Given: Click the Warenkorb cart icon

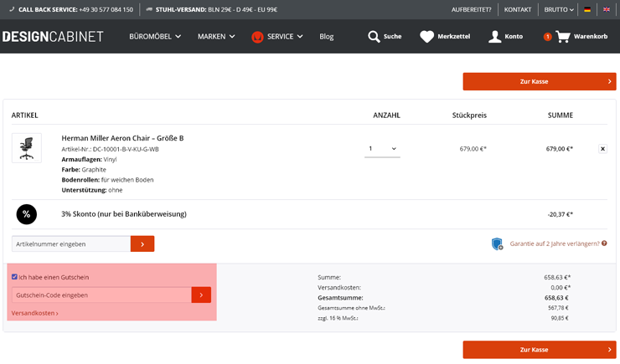Looking at the screenshot, I should coord(563,36).
